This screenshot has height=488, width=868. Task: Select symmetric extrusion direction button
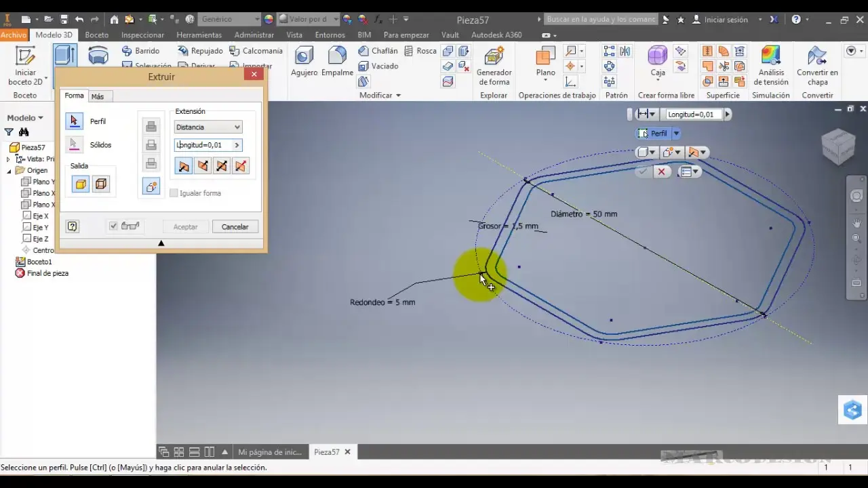[x=221, y=166]
